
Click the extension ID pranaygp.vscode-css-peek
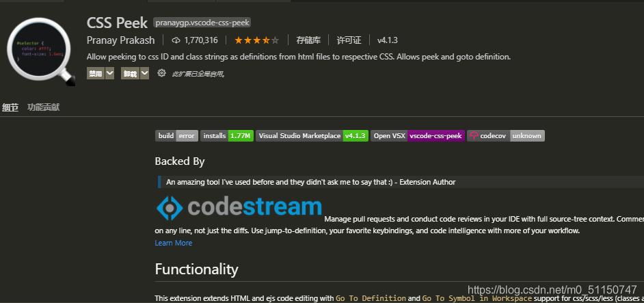[202, 23]
